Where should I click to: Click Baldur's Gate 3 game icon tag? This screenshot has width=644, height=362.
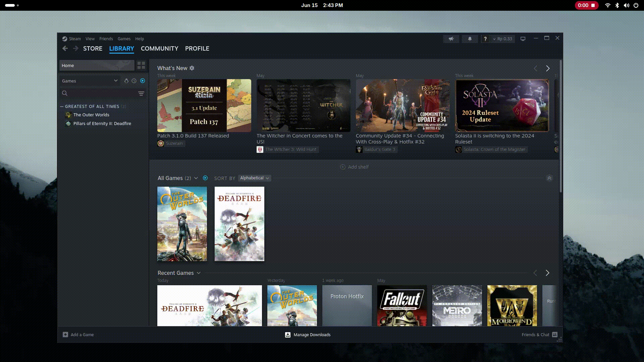pyautogui.click(x=359, y=149)
